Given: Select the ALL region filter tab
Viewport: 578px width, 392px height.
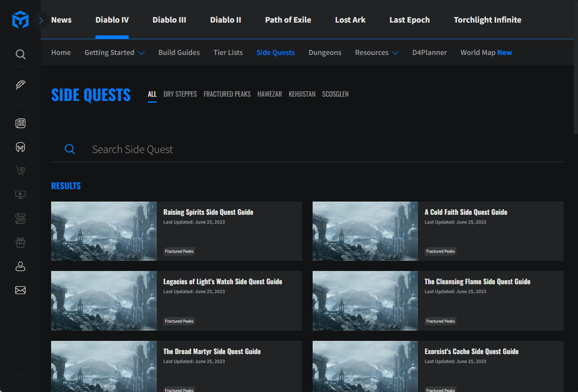Looking at the screenshot, I should [152, 94].
